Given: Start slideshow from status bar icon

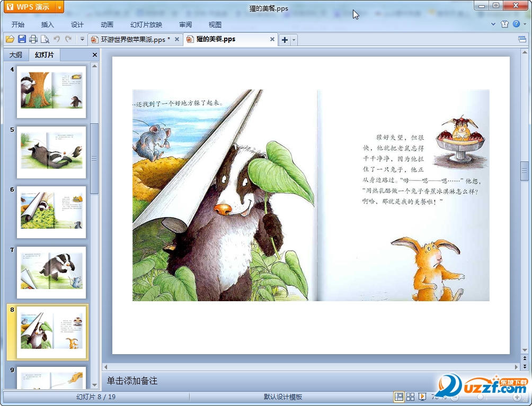Looking at the screenshot, I should click(422, 396).
